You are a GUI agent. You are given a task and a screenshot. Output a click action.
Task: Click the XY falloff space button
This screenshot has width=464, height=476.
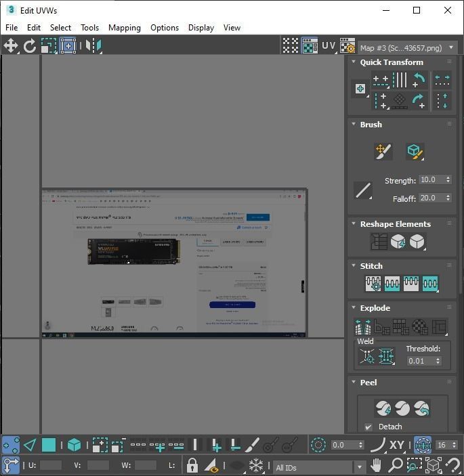click(x=396, y=445)
